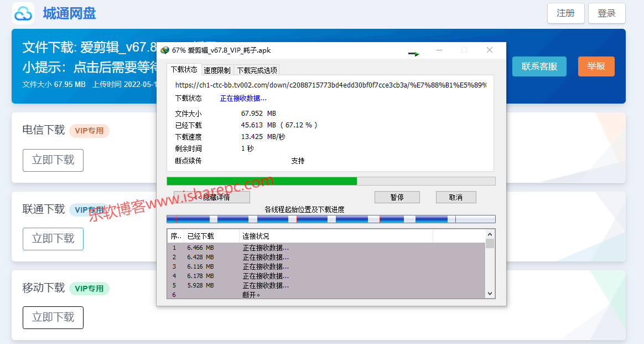Click the thread list scrollbar thumb
644x344 pixels.
coord(490,244)
